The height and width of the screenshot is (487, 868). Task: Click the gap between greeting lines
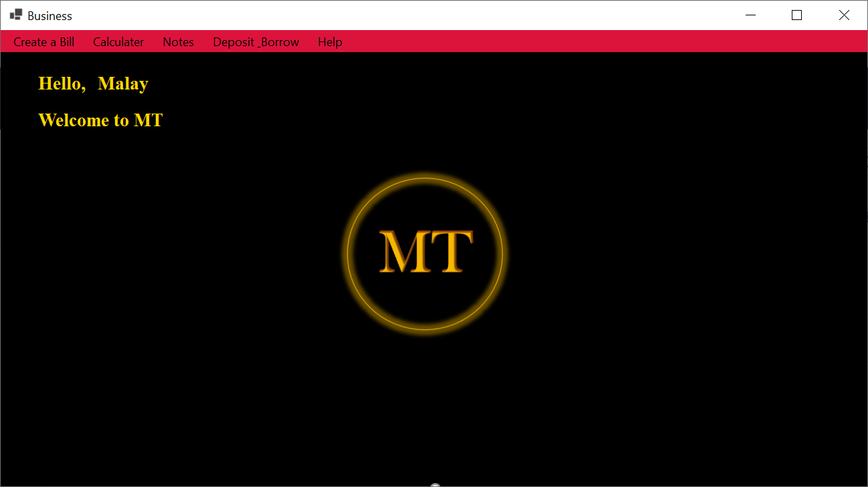tap(94, 102)
